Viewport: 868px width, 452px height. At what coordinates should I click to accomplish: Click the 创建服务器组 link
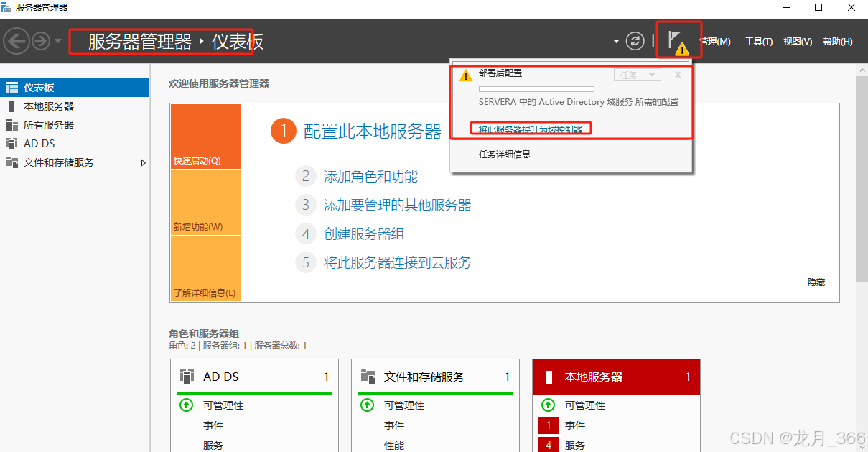click(x=364, y=234)
